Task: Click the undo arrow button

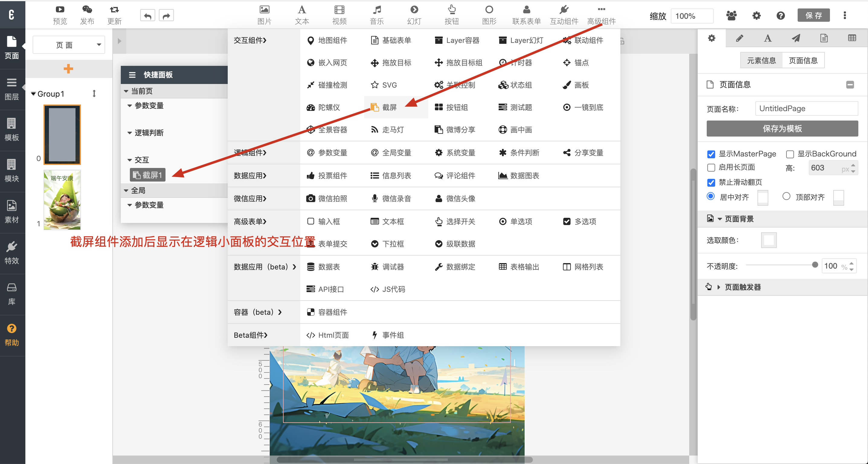Action: [x=148, y=15]
